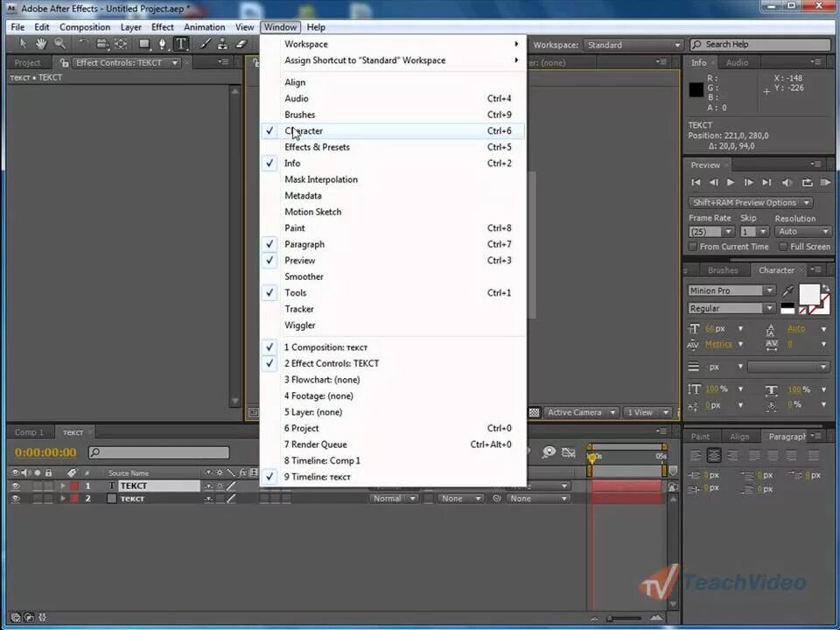This screenshot has width=840, height=630.
Task: Click the left align text icon
Action: point(696,455)
